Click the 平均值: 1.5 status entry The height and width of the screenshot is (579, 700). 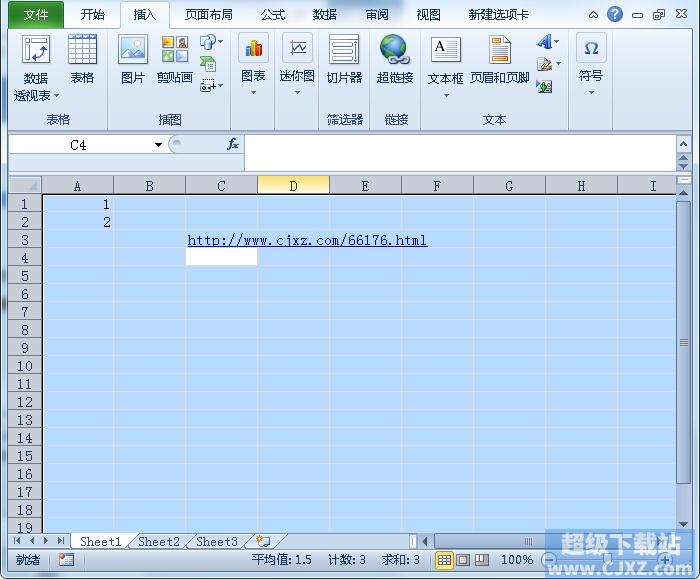pos(282,559)
